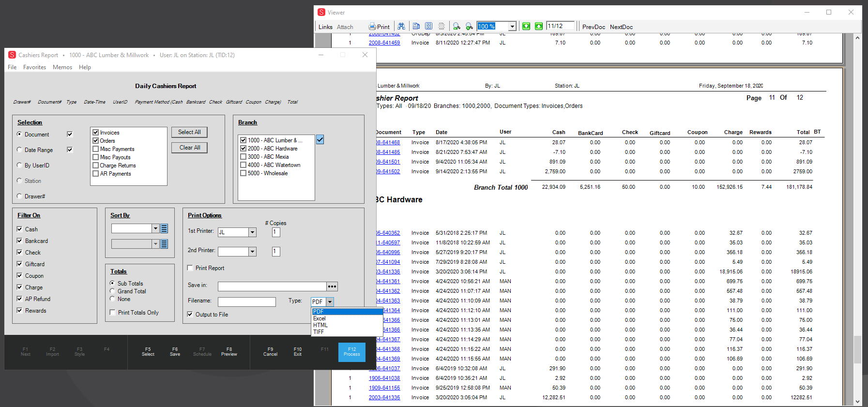This screenshot has width=868, height=407.
Task: Go to next page with green down arrow
Action: [x=539, y=26]
